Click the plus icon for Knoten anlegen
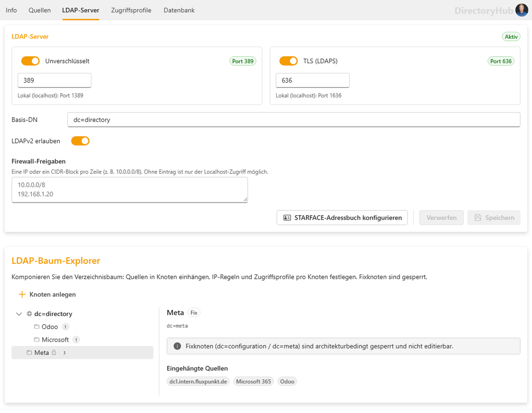Screen dimensions: 532x413 (22, 295)
